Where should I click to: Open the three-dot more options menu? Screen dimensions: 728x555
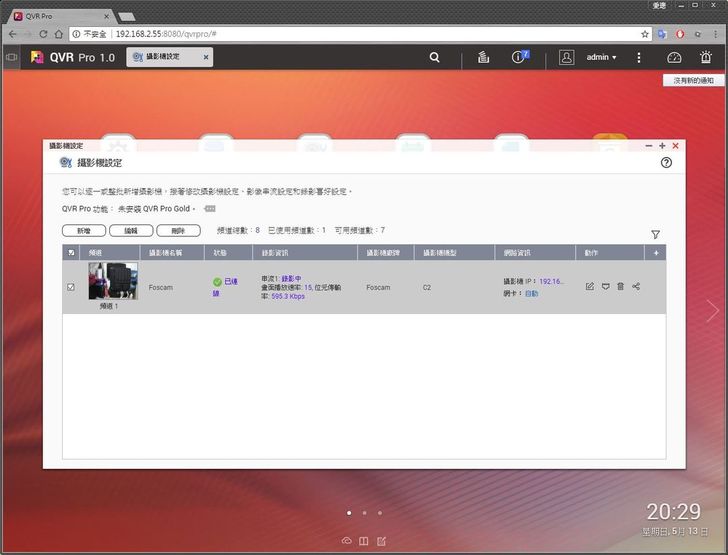(639, 58)
